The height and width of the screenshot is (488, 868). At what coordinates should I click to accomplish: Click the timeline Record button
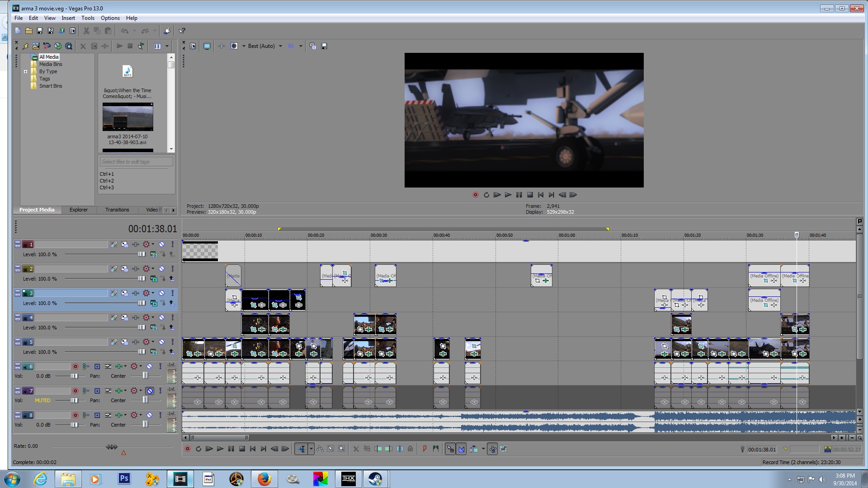click(188, 449)
